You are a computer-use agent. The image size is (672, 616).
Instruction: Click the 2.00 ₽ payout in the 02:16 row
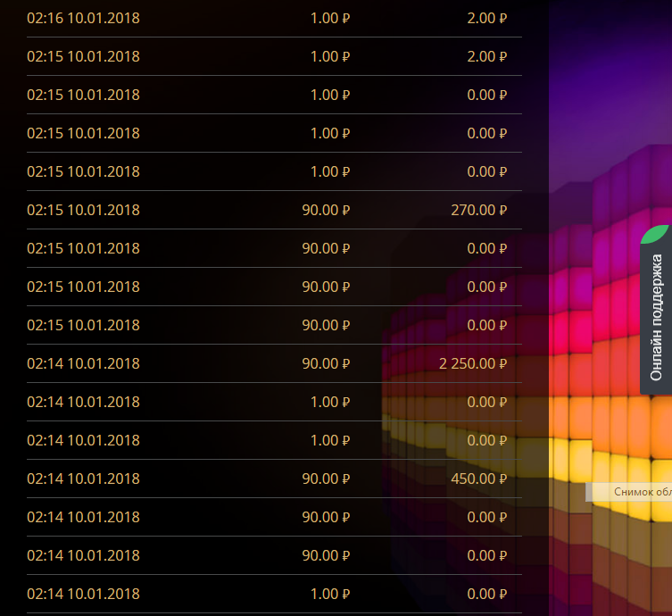pyautogui.click(x=486, y=18)
